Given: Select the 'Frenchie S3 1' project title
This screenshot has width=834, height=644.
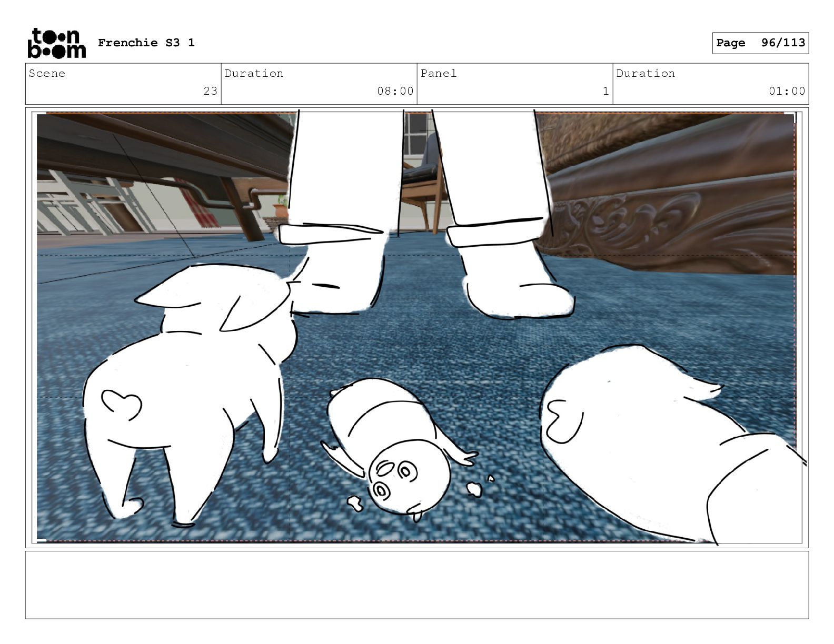Looking at the screenshot, I should pos(146,43).
